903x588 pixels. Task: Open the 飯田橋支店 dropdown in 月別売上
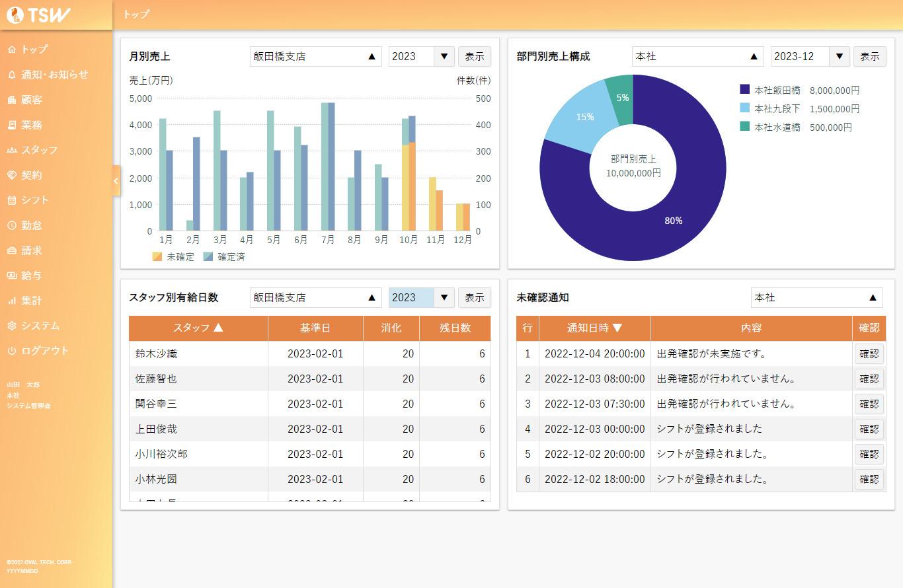tap(315, 57)
